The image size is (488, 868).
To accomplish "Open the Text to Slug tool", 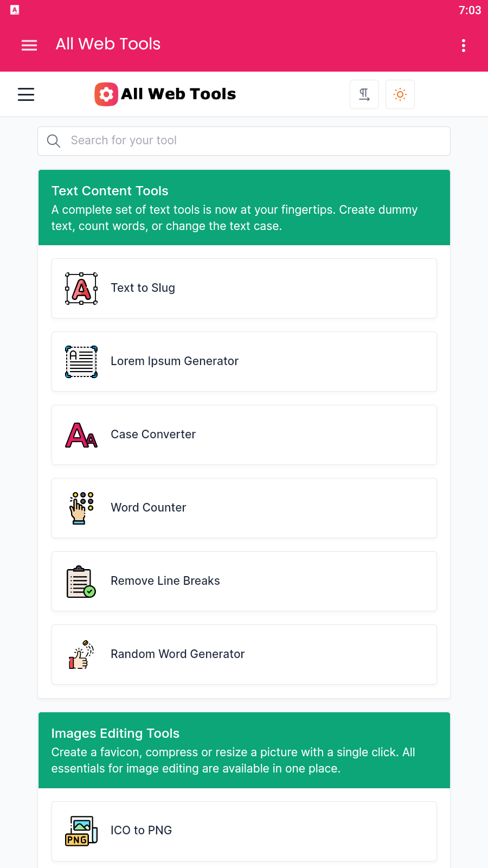I will 143,288.
